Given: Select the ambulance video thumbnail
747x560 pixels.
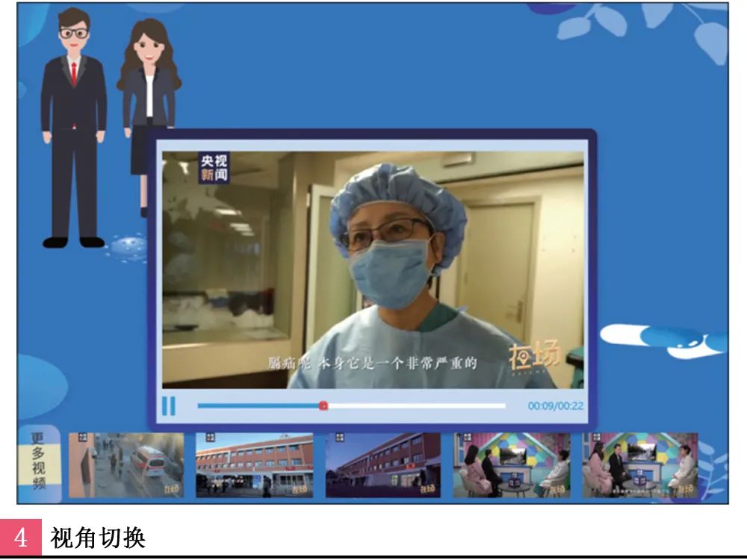Looking at the screenshot, I should (125, 465).
